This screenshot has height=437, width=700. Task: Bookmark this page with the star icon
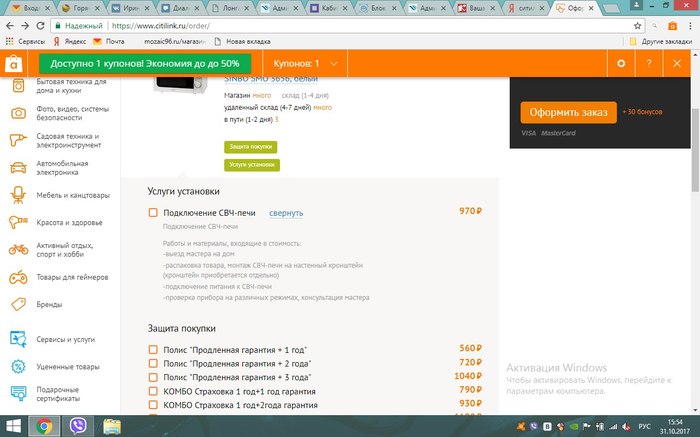point(638,26)
